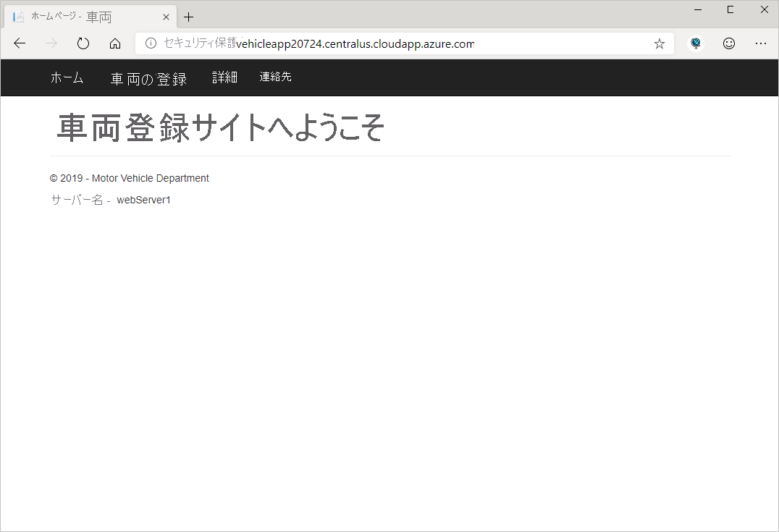Viewport: 779px width, 532px height.
Task: Open the globe extension icon
Action: point(696,43)
